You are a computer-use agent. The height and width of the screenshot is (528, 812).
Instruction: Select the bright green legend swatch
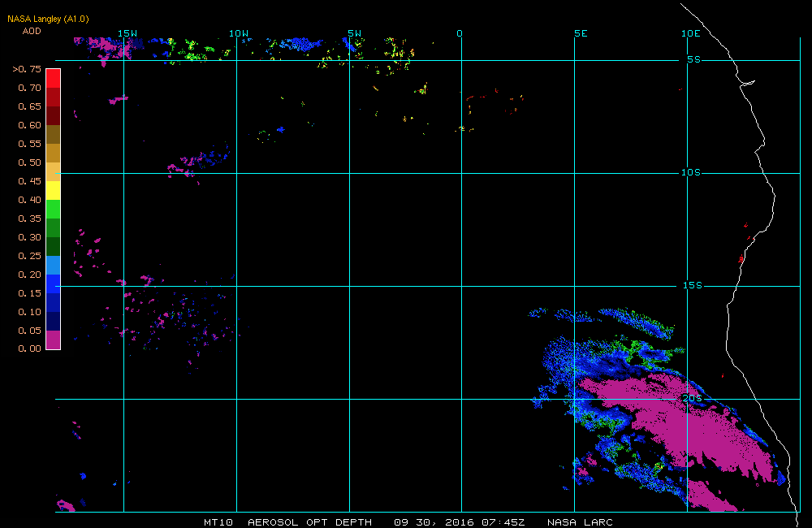coord(54,209)
